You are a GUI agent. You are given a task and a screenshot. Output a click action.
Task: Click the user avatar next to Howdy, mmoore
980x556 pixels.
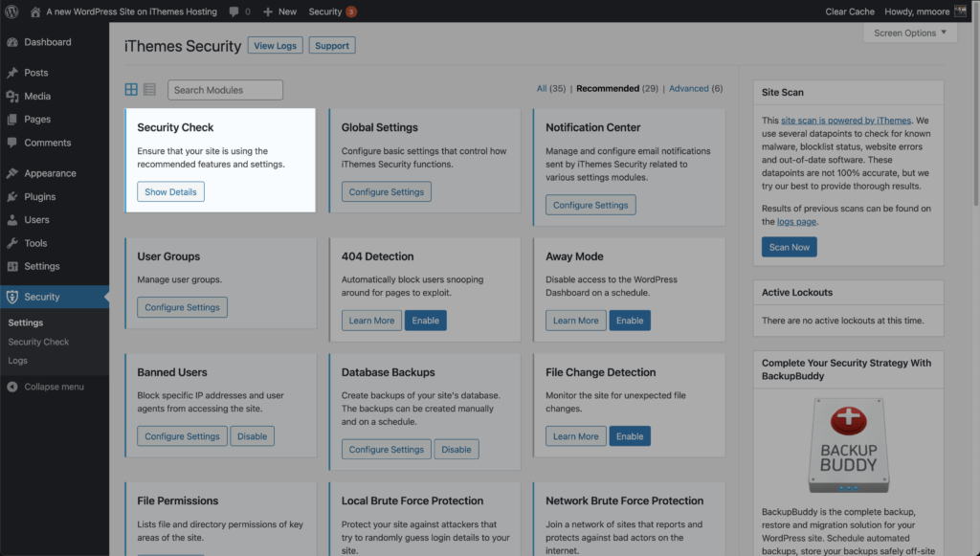click(960, 11)
